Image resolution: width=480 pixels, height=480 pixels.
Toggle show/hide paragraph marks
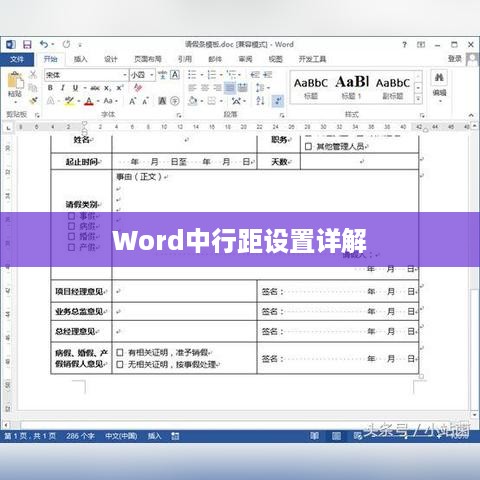pyautogui.click(x=278, y=101)
